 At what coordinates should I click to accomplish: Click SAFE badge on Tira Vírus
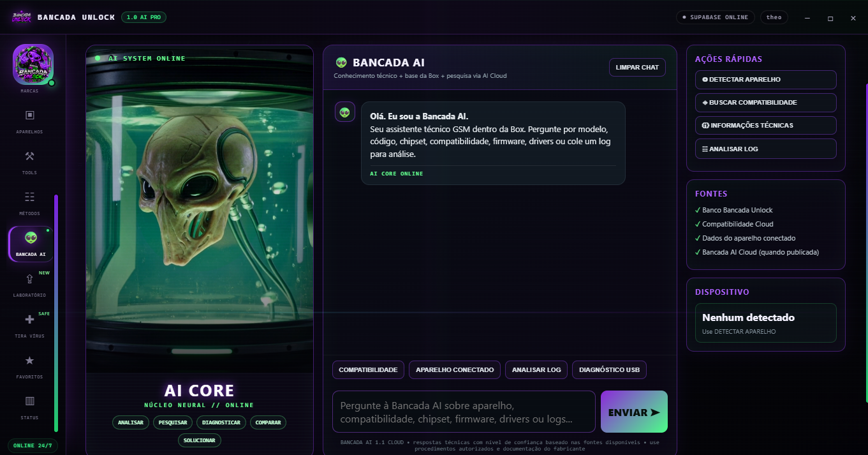tap(44, 313)
